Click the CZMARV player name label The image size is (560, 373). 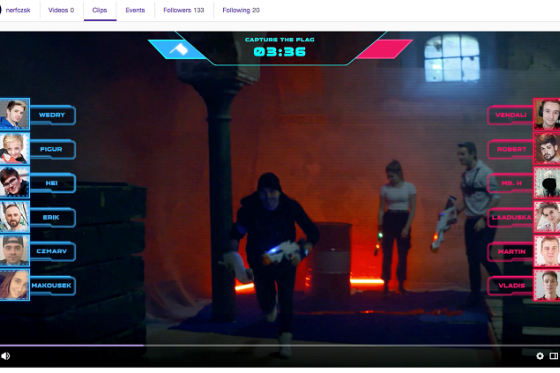[x=52, y=251]
